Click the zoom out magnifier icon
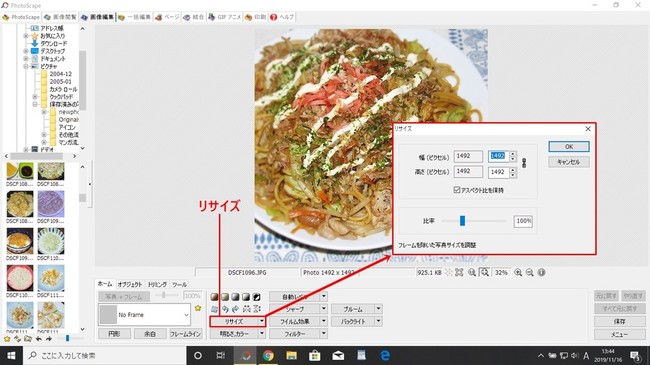 click(x=529, y=273)
